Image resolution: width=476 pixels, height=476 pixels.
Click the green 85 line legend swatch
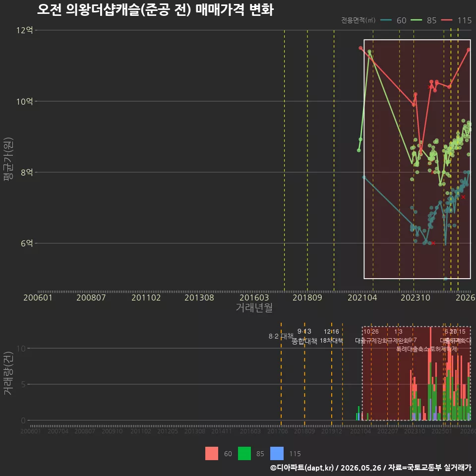pyautogui.click(x=416, y=20)
